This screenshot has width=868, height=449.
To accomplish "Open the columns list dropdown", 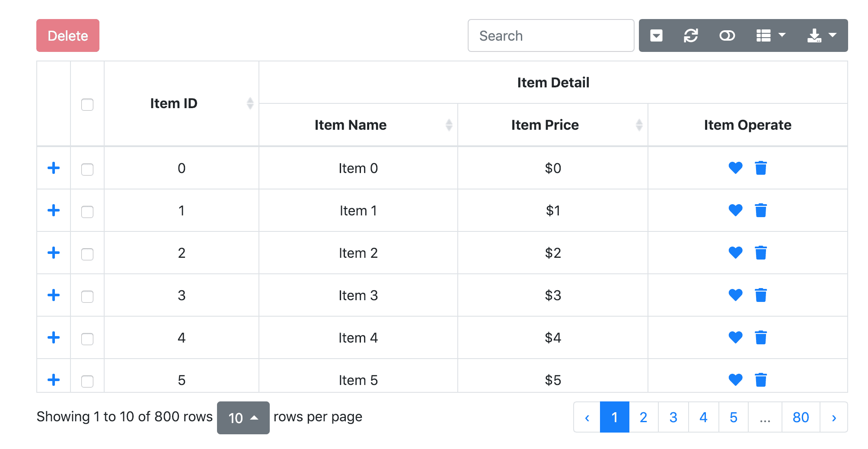I will tap(771, 35).
